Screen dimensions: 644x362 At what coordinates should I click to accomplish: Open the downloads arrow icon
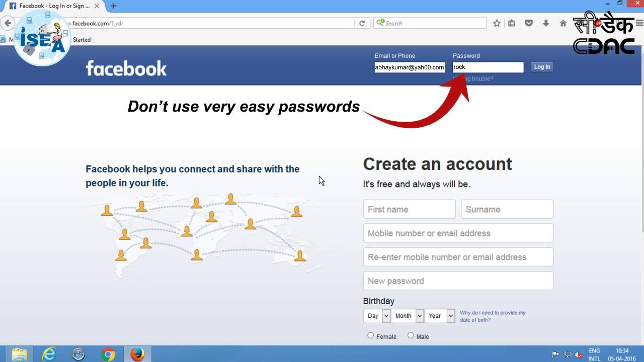click(x=546, y=23)
